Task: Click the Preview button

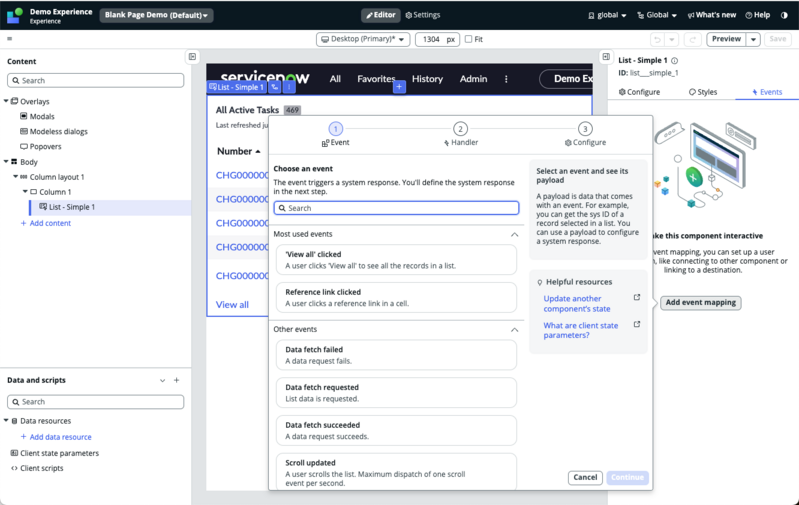Action: 726,39
